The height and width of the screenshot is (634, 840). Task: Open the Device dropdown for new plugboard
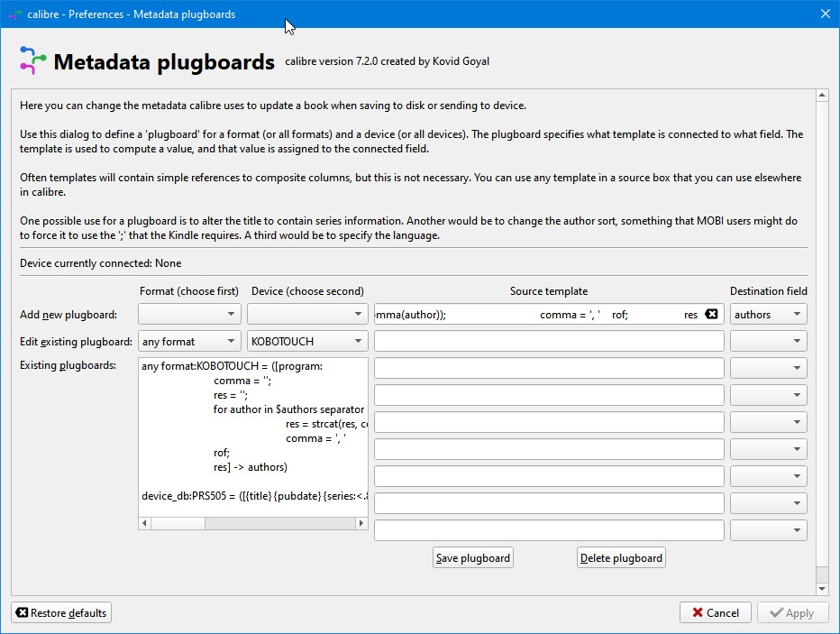pos(307,314)
